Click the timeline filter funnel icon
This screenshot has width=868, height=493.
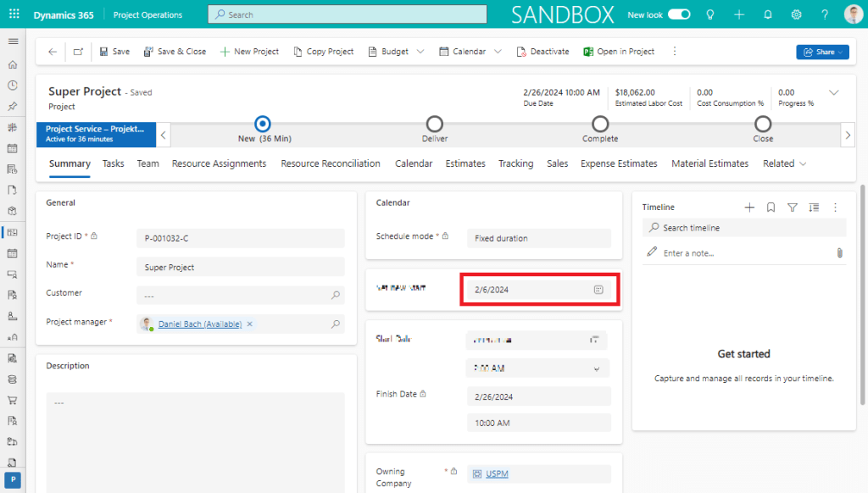coord(793,207)
